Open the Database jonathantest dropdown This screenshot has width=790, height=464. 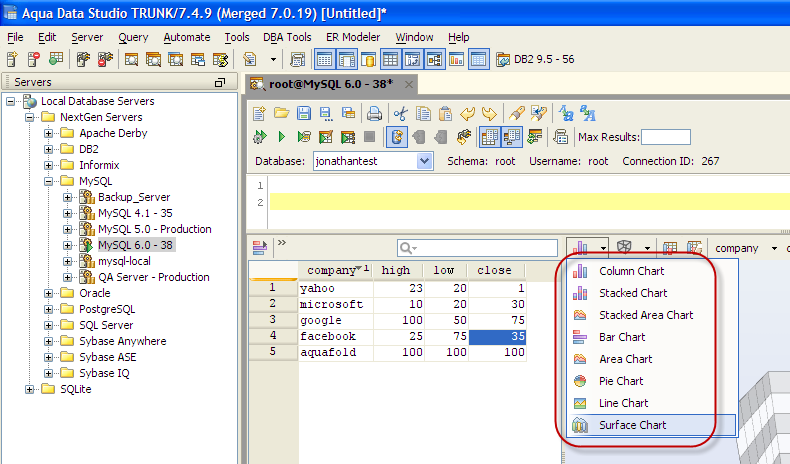coord(425,161)
